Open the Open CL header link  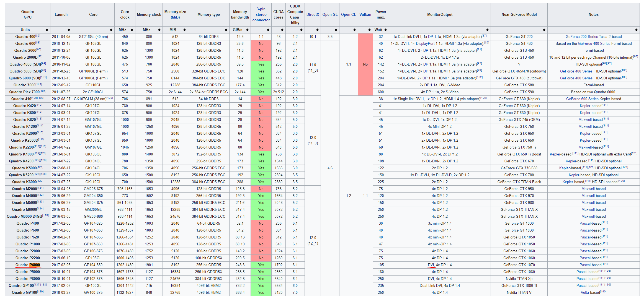point(349,15)
